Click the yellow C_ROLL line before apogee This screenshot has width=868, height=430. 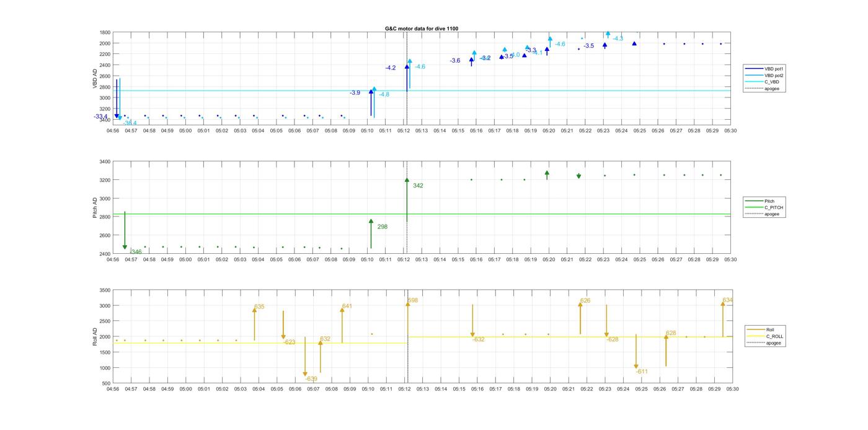click(260, 343)
